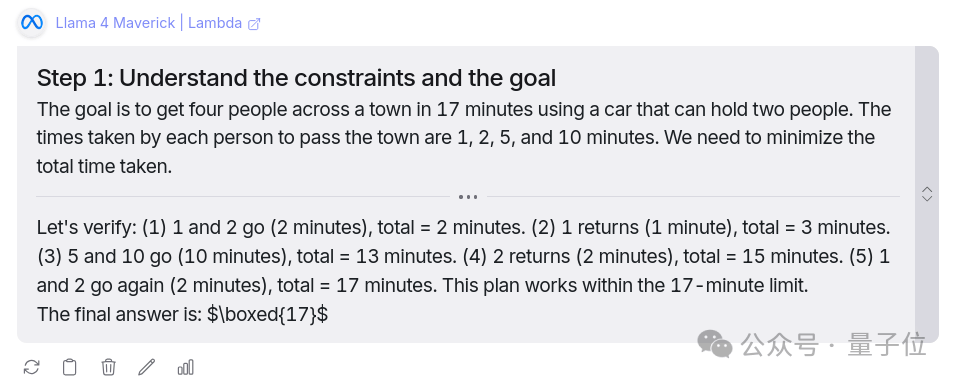
Task: Click the final answer boxed{17} line
Action: (182, 315)
